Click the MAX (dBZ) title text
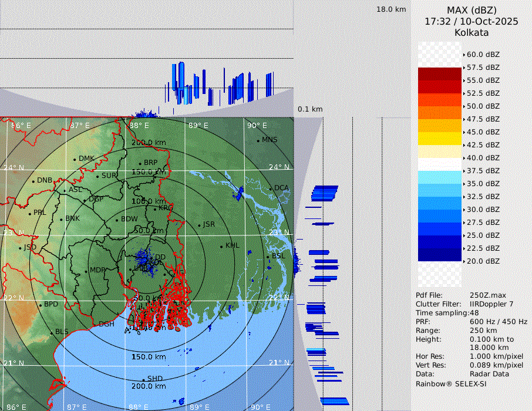The height and width of the screenshot is (411, 532). click(x=472, y=10)
